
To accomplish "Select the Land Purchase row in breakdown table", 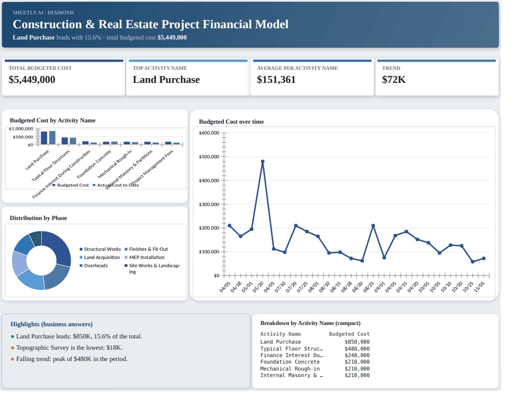I will pos(315,342).
